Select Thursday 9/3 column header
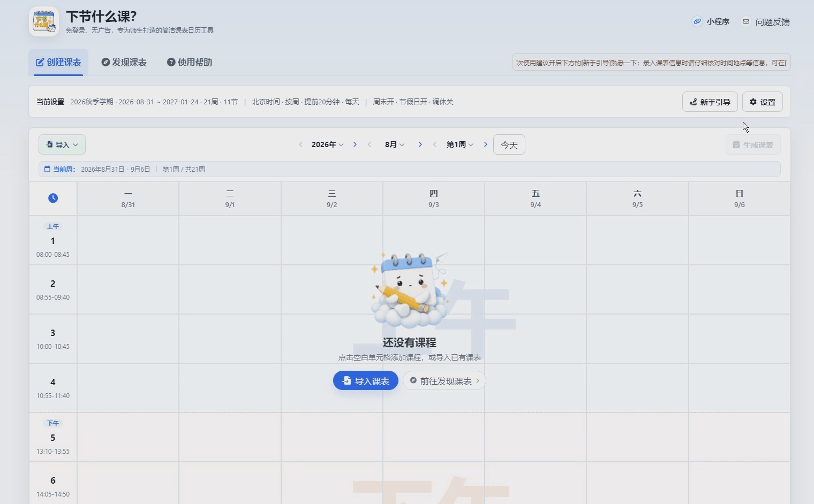Image resolution: width=814 pixels, height=504 pixels. [434, 198]
